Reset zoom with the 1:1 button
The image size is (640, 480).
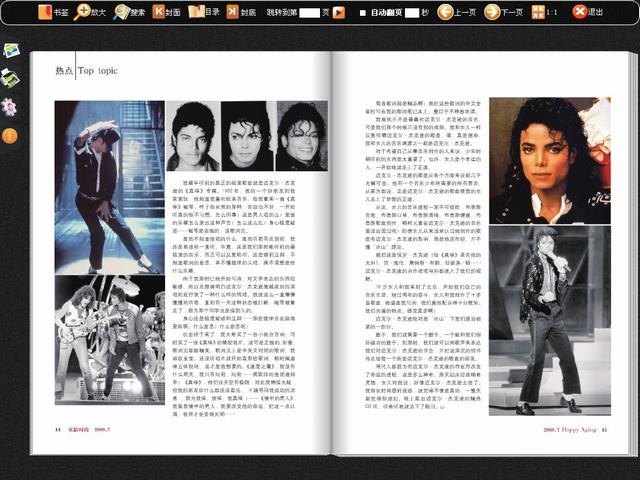544,12
